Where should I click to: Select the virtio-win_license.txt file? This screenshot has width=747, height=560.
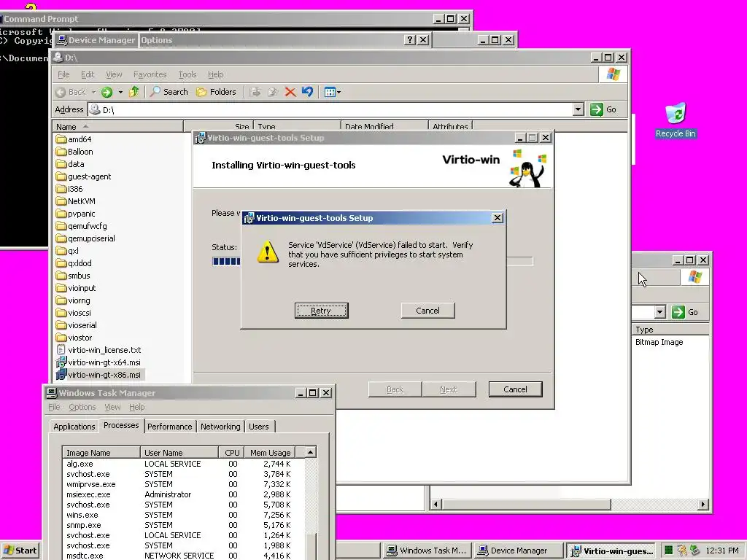click(x=98, y=349)
